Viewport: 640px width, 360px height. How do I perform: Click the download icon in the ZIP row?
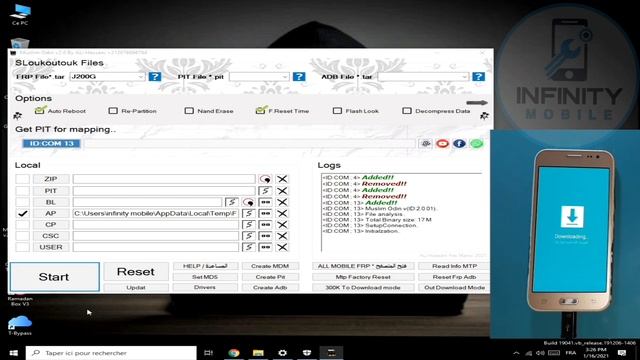(x=265, y=179)
